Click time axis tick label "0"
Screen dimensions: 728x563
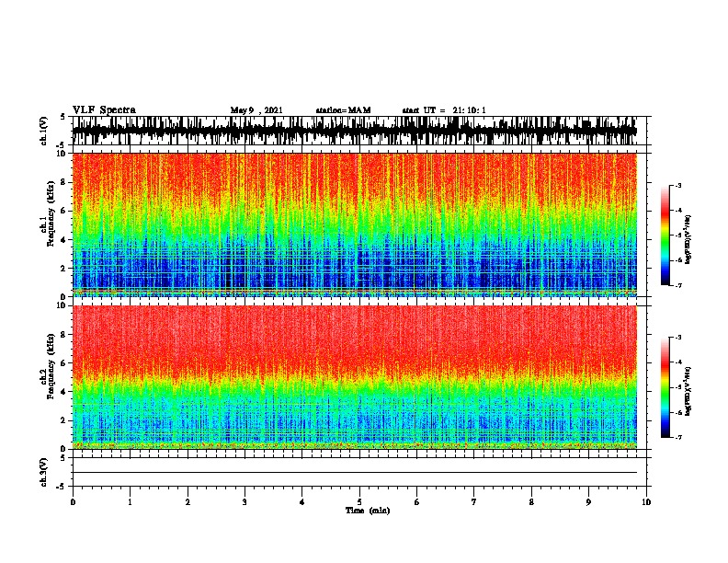tap(73, 502)
